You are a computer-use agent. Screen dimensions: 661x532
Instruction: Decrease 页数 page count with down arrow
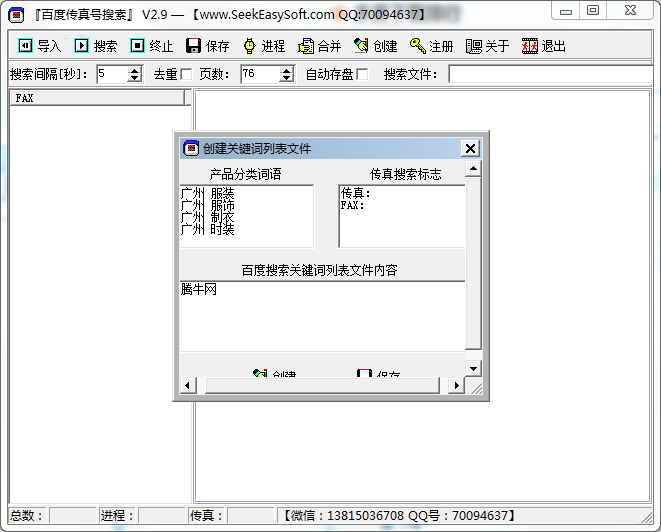(x=286, y=78)
